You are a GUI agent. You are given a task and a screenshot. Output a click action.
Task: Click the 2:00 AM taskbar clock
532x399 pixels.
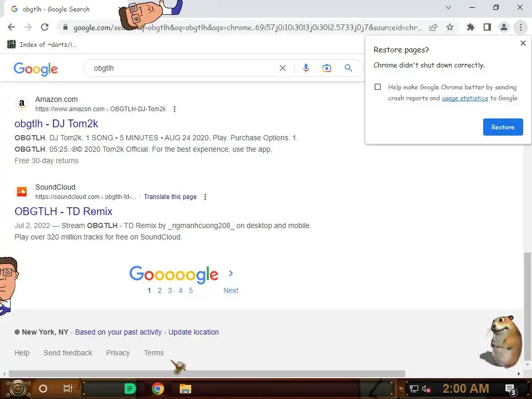(465, 389)
